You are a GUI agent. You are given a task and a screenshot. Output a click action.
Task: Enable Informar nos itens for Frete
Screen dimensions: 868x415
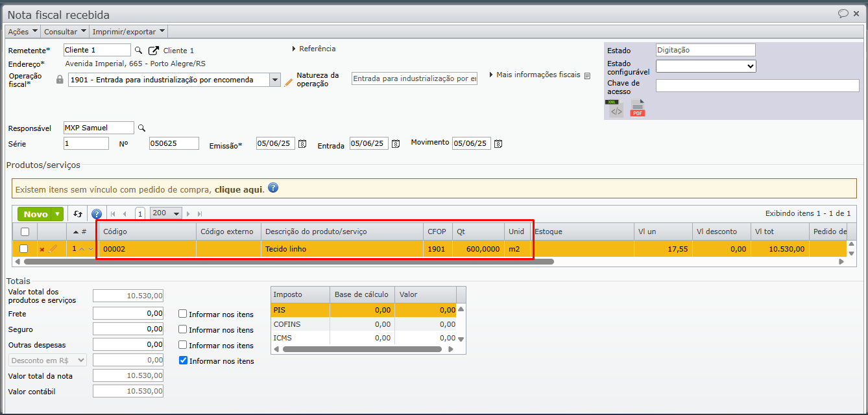click(x=183, y=314)
